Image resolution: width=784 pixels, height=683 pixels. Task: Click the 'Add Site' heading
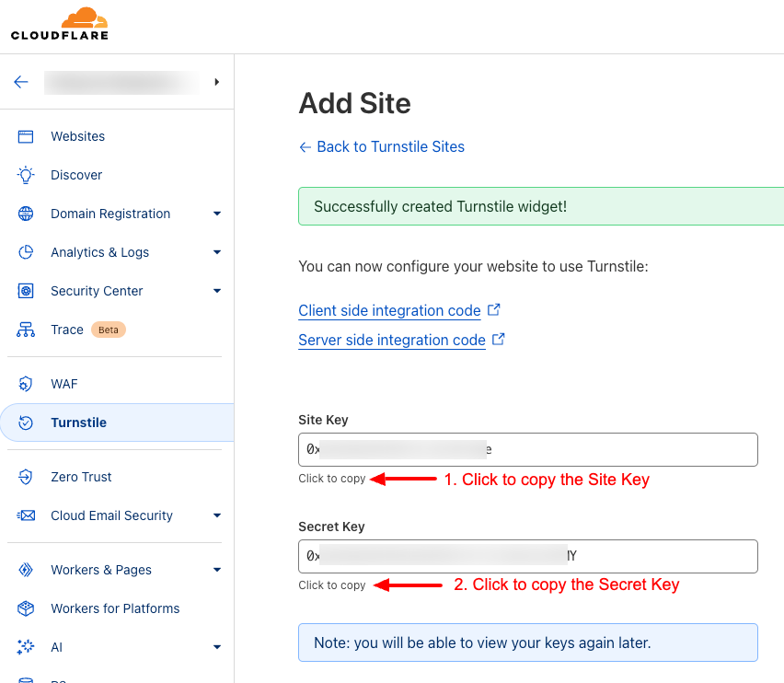coord(355,103)
